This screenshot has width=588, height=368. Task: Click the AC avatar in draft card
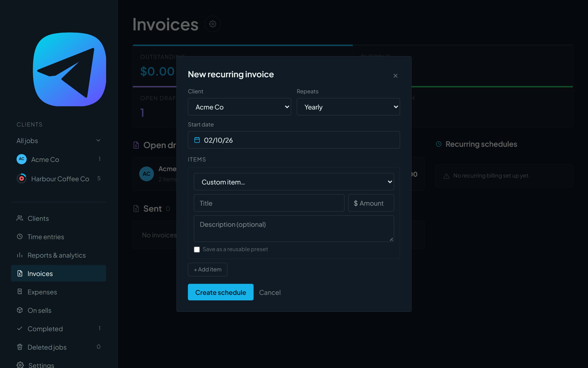point(147,174)
